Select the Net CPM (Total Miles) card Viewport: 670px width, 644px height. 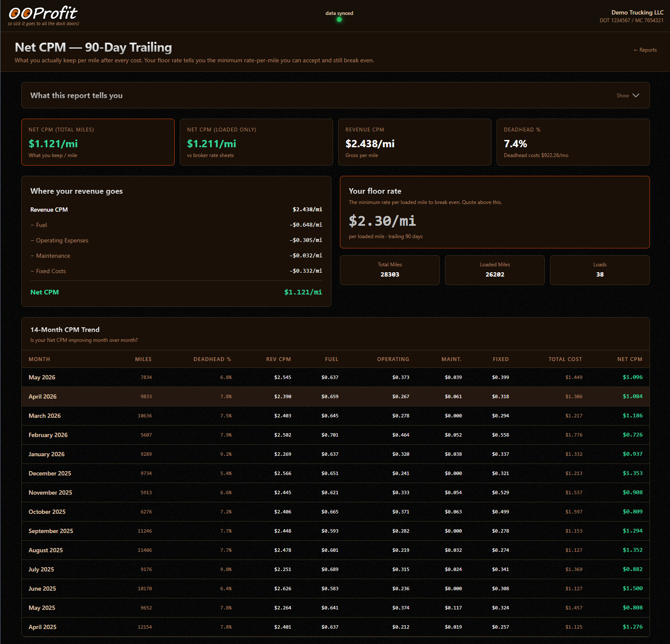pos(98,142)
